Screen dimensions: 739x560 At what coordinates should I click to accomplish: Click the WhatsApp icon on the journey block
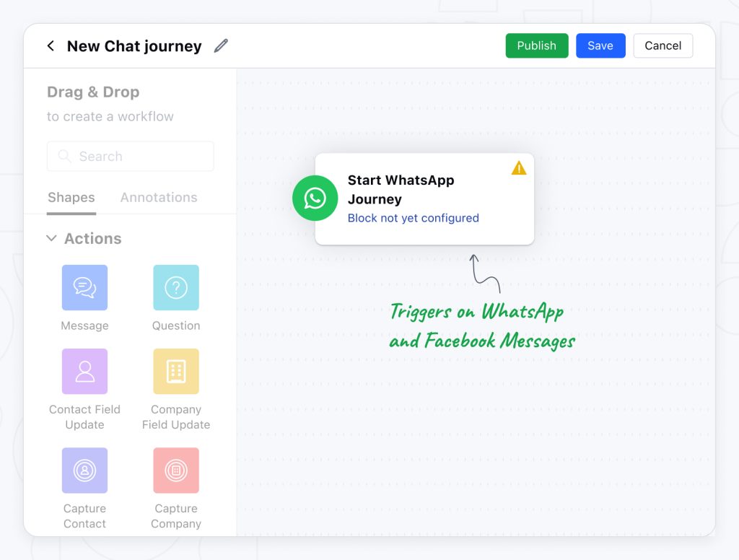point(315,198)
